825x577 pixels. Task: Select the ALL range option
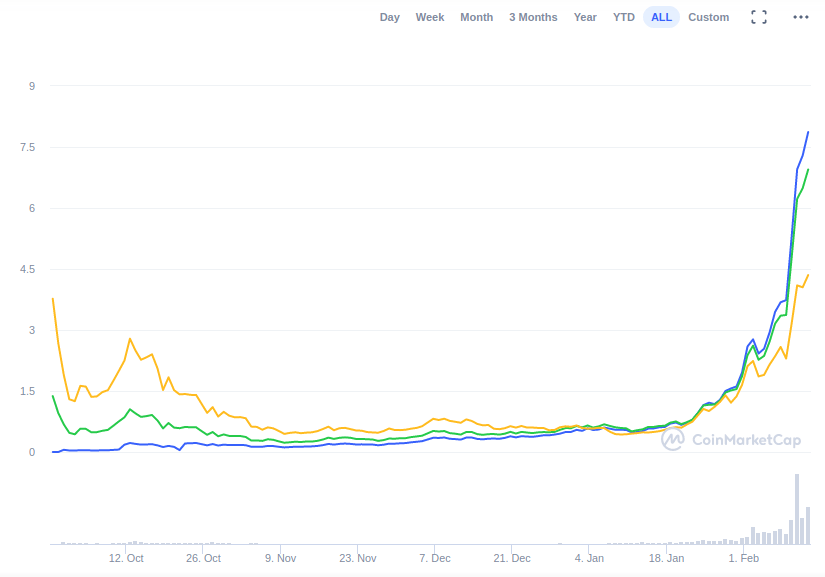[661, 17]
